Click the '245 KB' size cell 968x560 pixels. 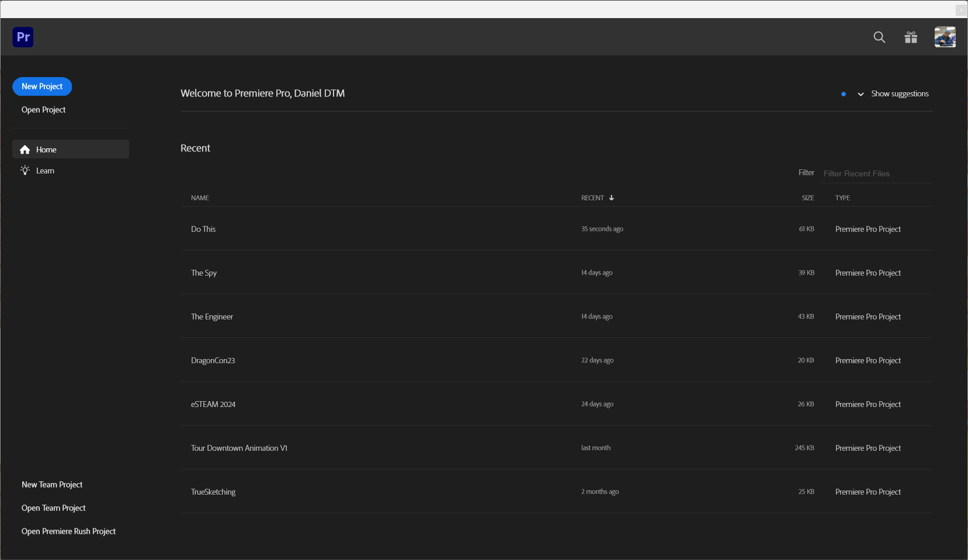click(x=804, y=448)
